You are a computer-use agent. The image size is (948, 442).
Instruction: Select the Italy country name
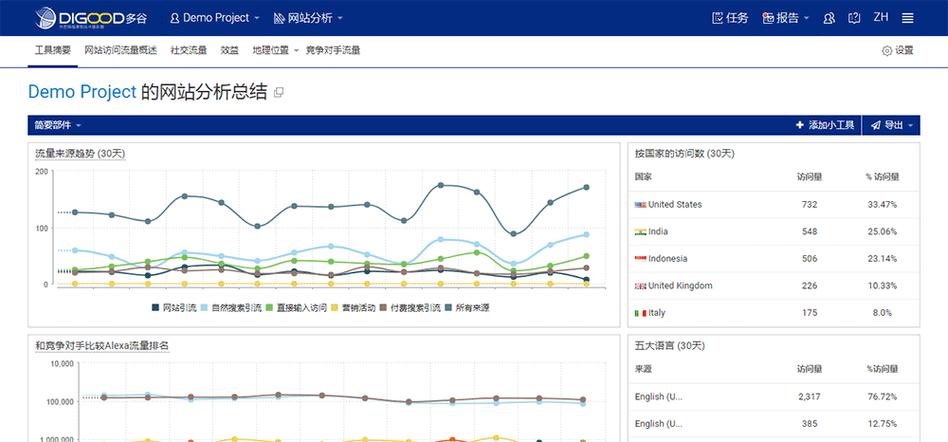point(657,313)
